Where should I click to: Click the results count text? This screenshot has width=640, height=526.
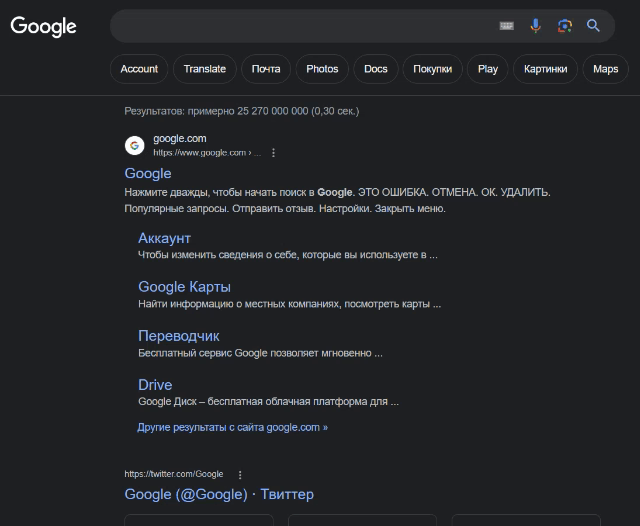[x=242, y=111]
